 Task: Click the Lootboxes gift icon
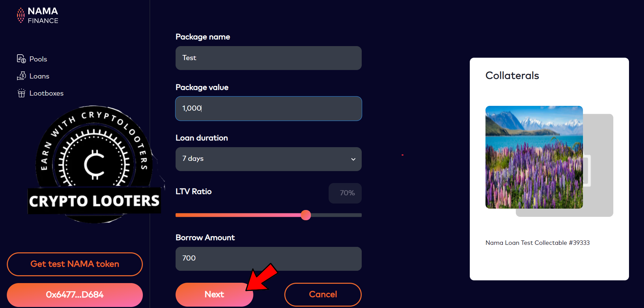pyautogui.click(x=21, y=93)
